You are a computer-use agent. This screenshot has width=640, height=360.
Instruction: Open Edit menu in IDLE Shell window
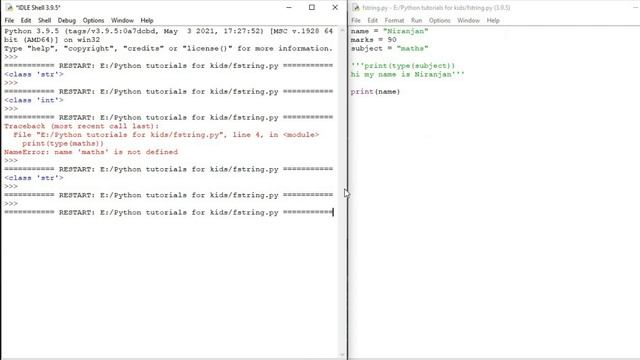tap(26, 20)
